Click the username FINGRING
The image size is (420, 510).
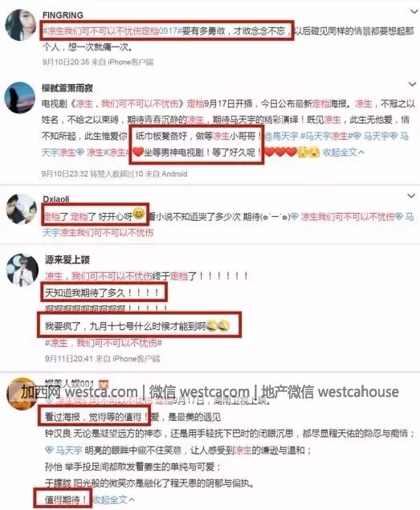(x=63, y=15)
